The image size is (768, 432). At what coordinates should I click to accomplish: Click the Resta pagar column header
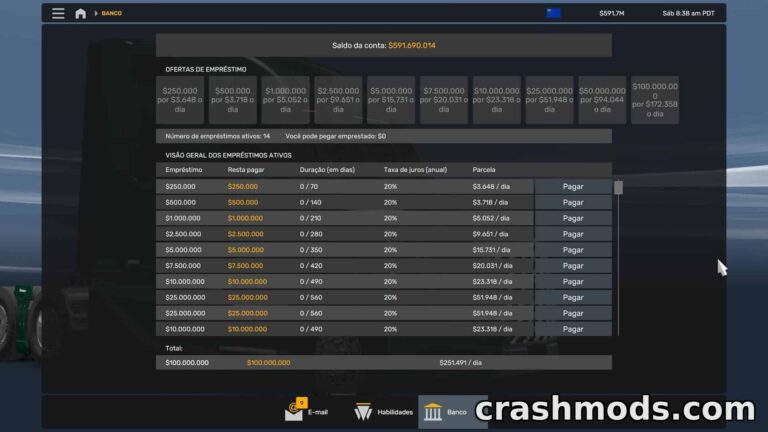(x=246, y=170)
